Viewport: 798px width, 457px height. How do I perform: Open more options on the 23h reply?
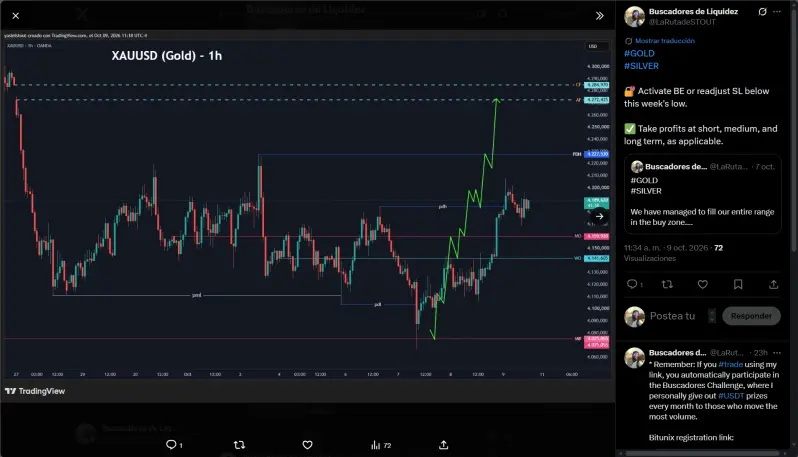[777, 353]
